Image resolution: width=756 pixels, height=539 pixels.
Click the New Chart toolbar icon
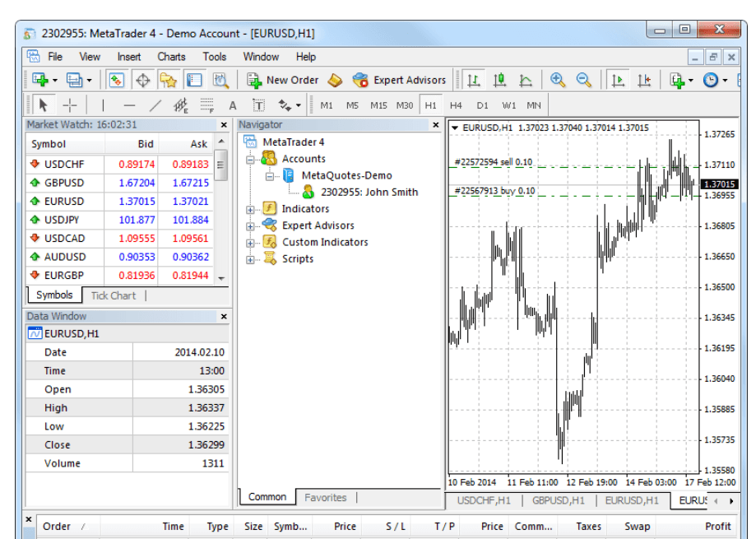pyautogui.click(x=40, y=80)
